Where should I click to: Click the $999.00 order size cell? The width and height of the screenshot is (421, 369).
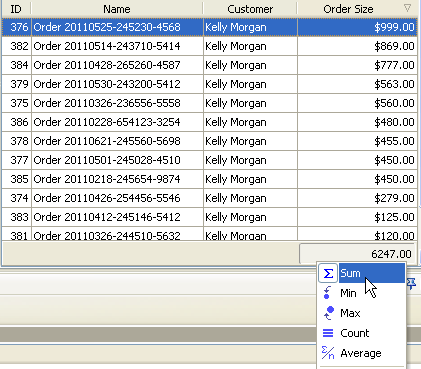(357, 27)
